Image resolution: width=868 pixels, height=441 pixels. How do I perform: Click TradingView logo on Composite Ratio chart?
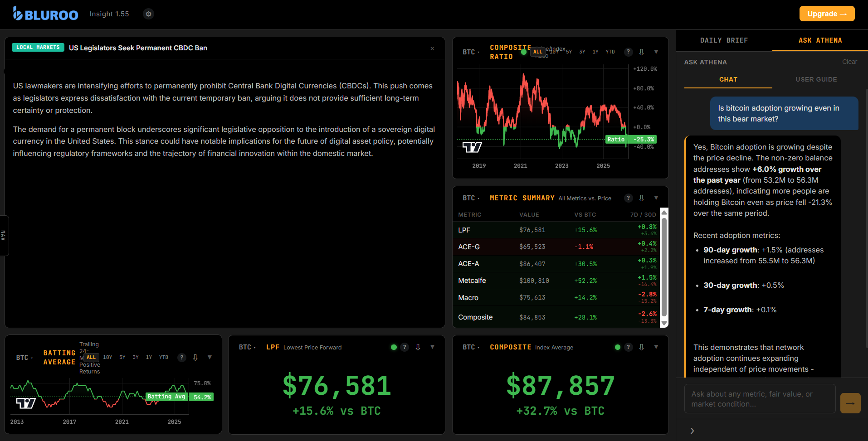click(x=472, y=147)
